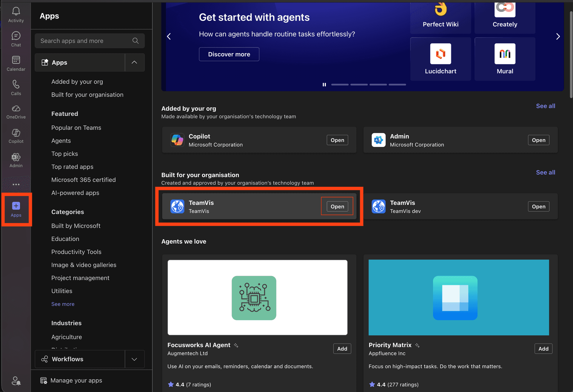Click the page vertical scrollbar
This screenshot has width=573, height=392.
571,55
